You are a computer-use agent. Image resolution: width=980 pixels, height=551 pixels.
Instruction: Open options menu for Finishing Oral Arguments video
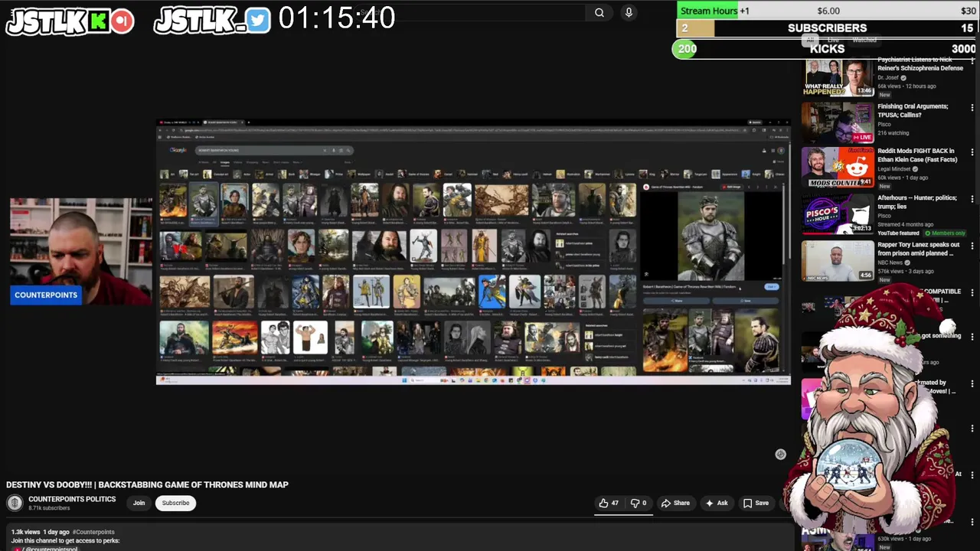pos(972,108)
